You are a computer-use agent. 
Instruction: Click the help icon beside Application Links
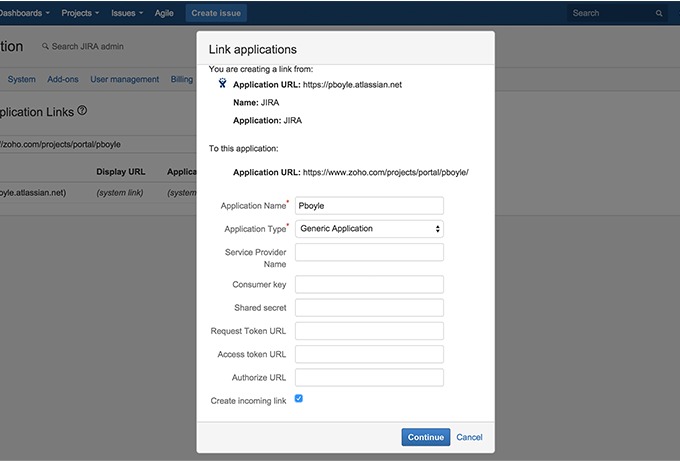[x=82, y=111]
